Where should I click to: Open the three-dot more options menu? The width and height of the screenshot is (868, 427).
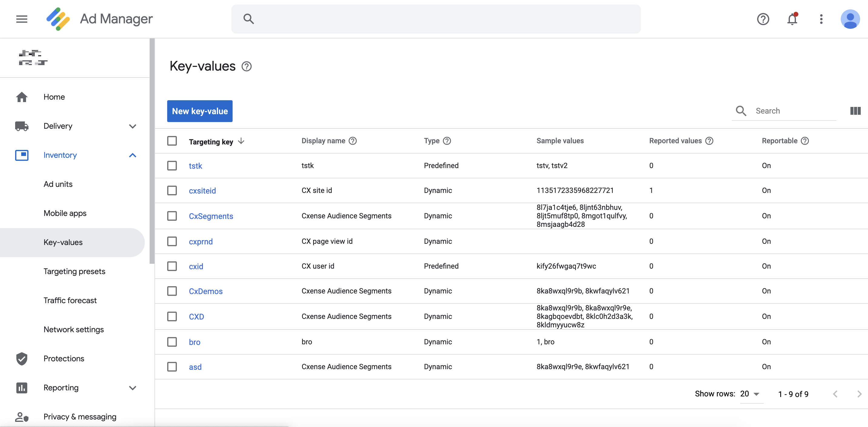click(x=821, y=19)
